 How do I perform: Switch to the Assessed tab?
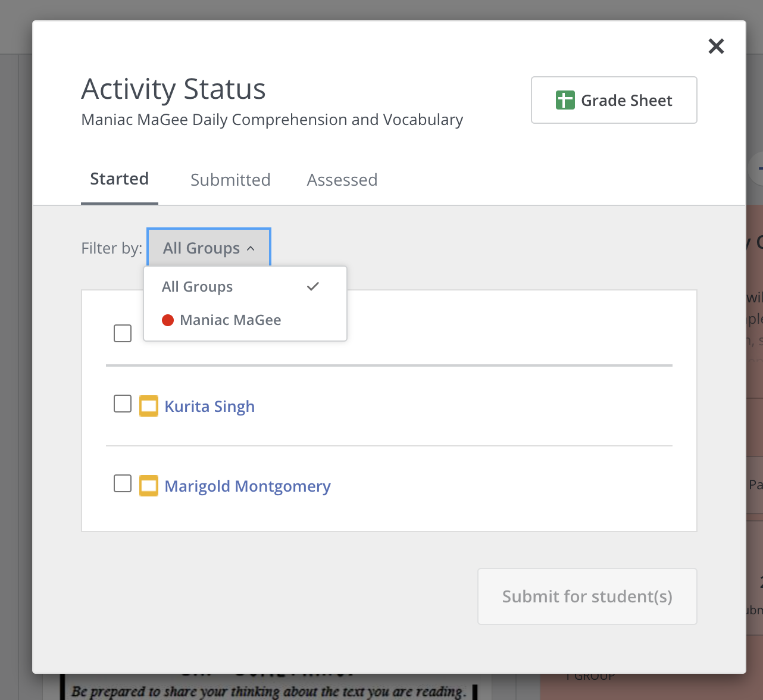click(x=342, y=180)
